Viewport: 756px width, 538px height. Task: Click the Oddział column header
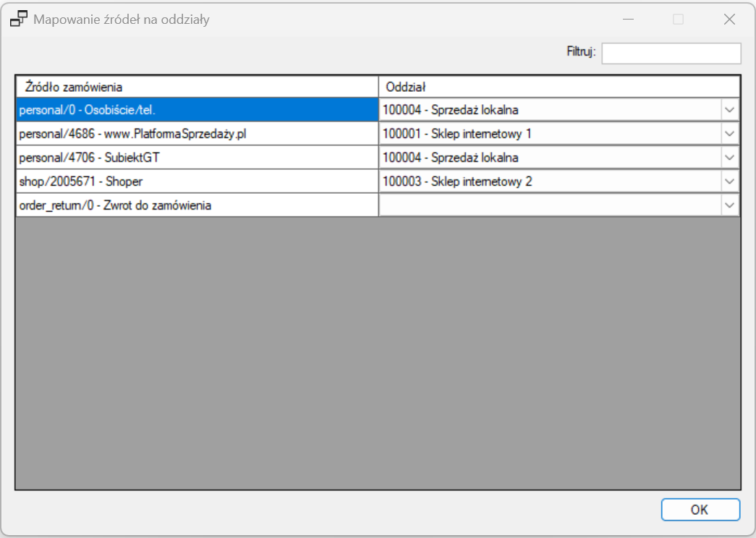(558, 87)
